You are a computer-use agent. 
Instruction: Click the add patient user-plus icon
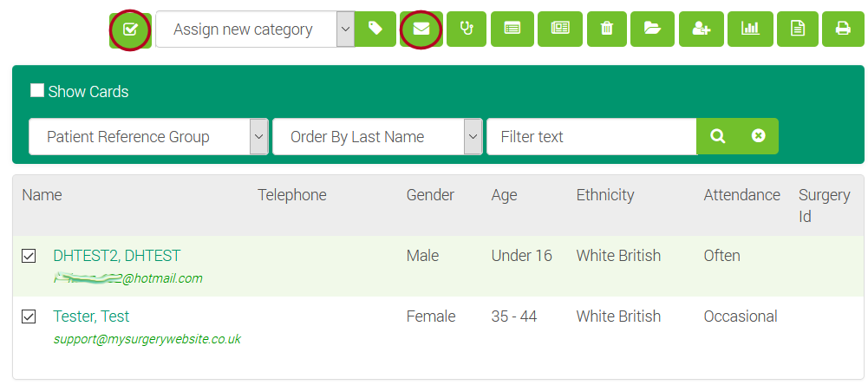click(x=701, y=29)
